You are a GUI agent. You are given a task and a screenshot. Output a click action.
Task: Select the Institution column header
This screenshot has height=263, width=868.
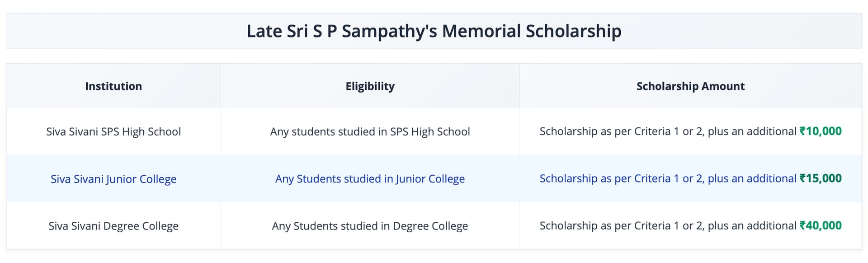(x=113, y=86)
